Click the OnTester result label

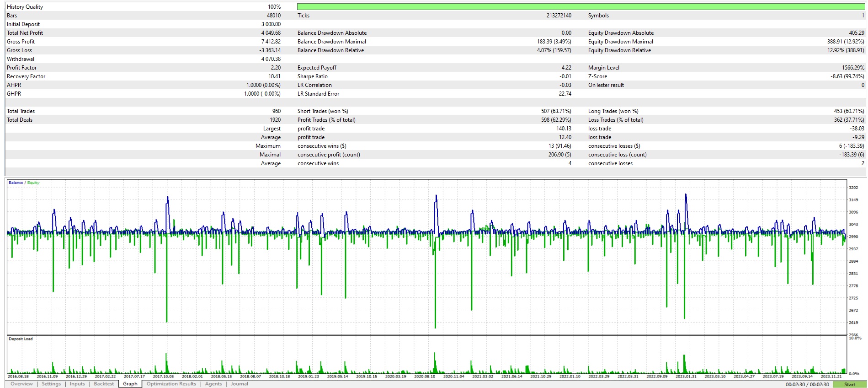[606, 85]
